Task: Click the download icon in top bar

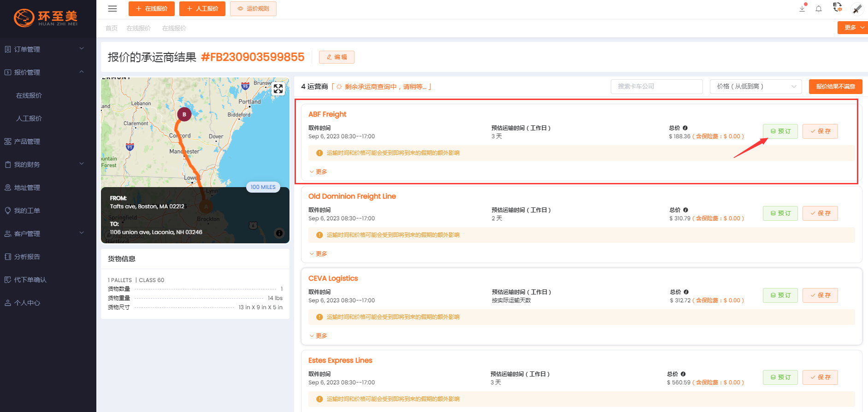Action: 802,9
